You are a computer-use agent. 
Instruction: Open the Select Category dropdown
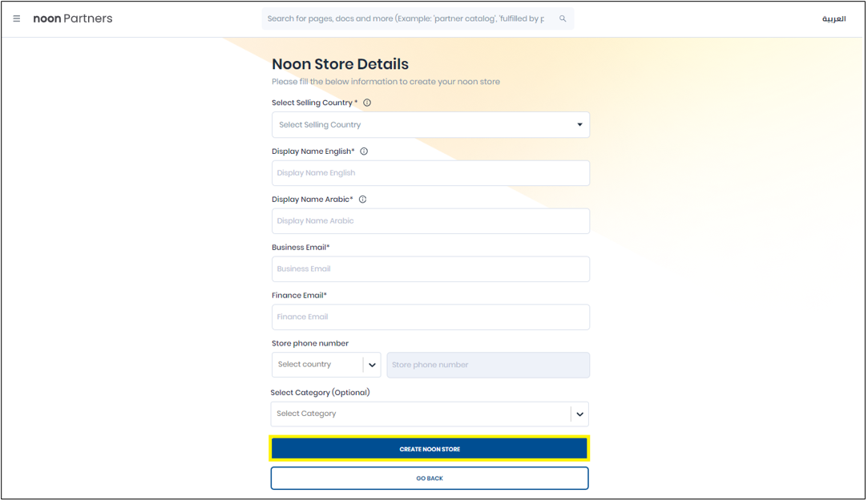pos(421,414)
